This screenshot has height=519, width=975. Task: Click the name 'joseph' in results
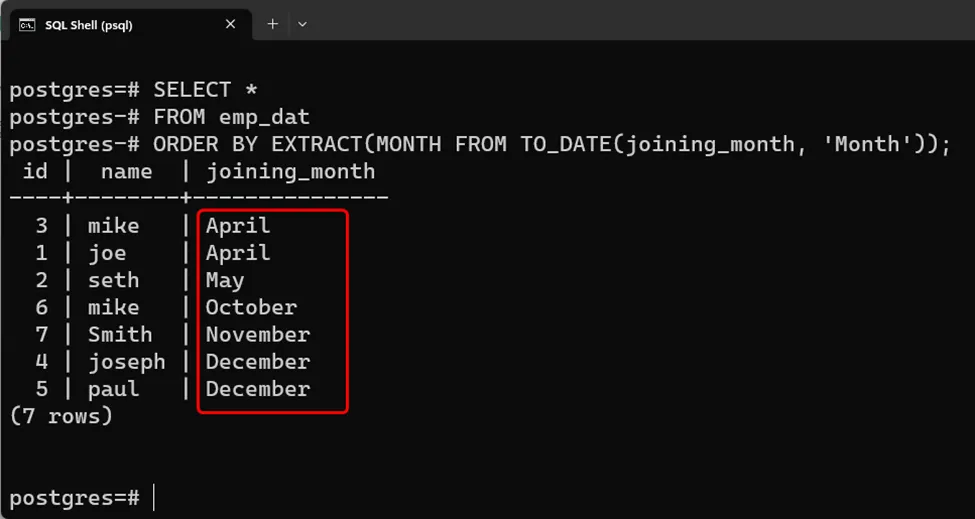tap(126, 361)
